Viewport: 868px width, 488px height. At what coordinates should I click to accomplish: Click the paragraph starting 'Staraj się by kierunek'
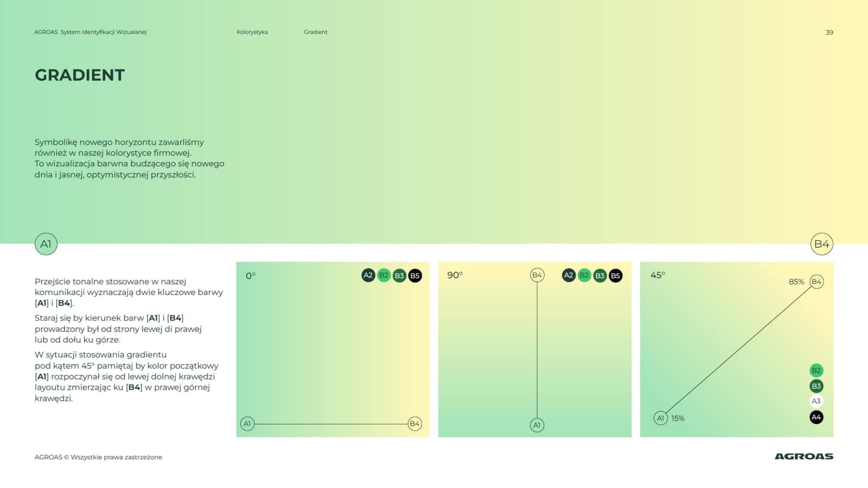(118, 329)
